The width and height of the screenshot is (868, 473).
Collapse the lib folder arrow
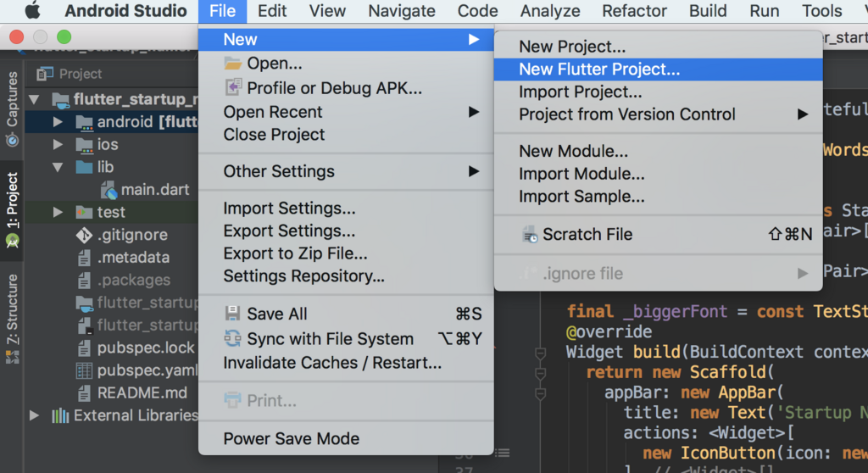point(58,167)
